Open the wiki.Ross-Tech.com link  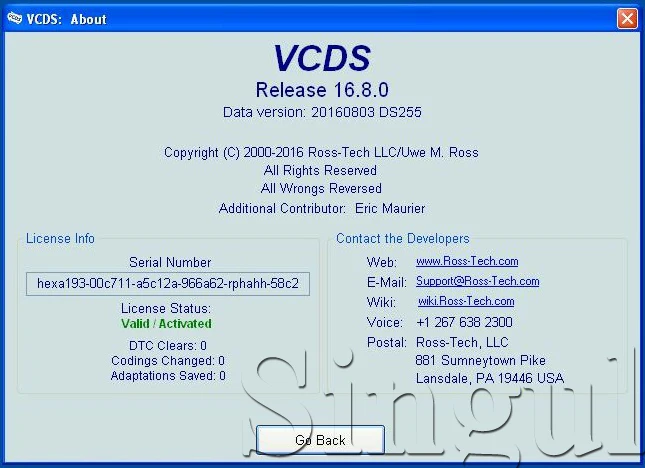click(466, 301)
